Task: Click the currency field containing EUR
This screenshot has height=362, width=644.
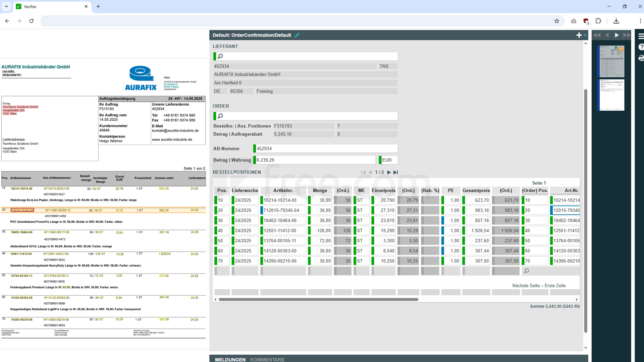Action: (389, 160)
